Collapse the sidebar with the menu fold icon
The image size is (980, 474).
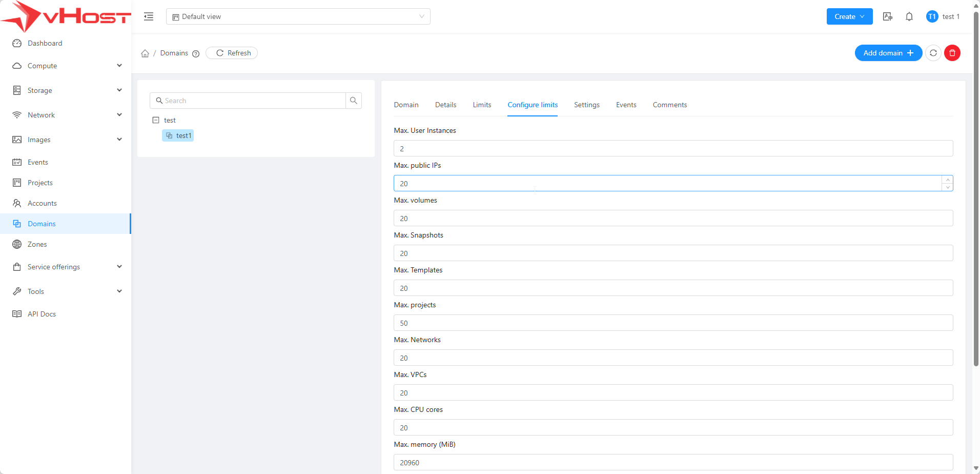(149, 16)
